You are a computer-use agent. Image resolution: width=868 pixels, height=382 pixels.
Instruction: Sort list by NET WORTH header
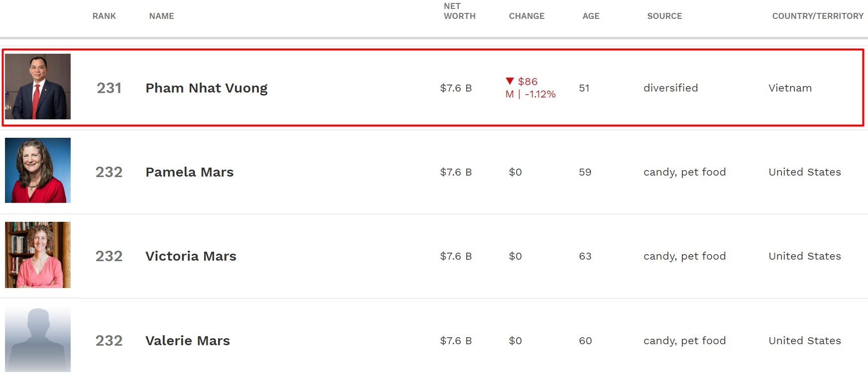coord(459,11)
